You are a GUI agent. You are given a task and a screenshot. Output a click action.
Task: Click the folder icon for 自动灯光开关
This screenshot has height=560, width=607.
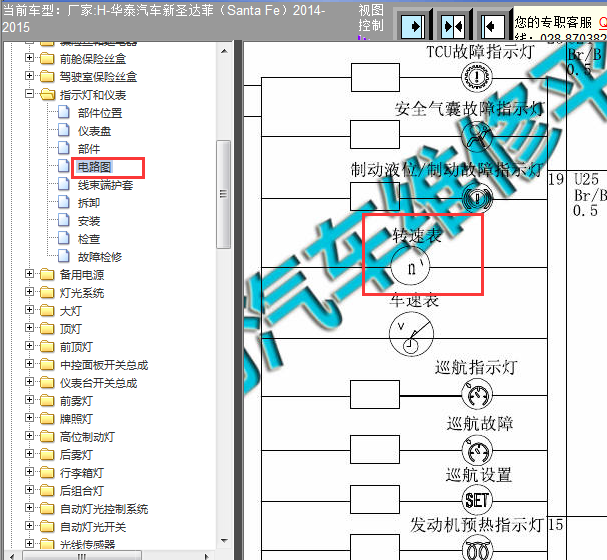pos(47,527)
